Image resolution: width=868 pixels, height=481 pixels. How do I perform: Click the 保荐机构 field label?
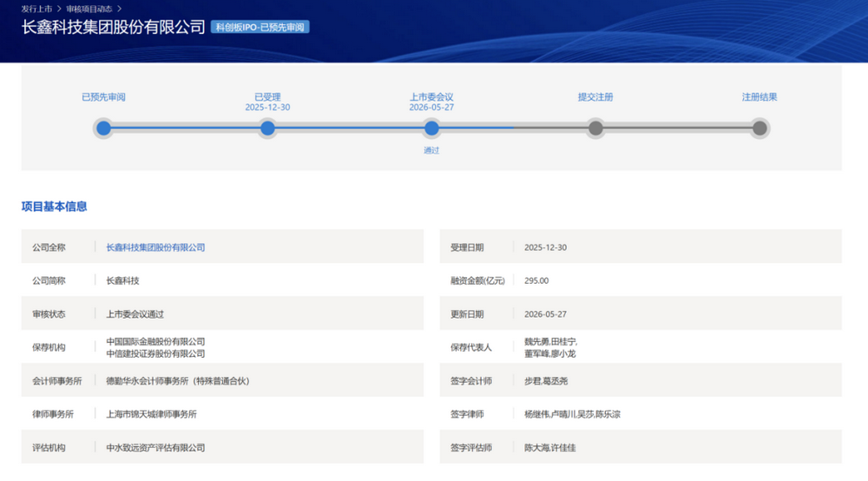(x=49, y=347)
